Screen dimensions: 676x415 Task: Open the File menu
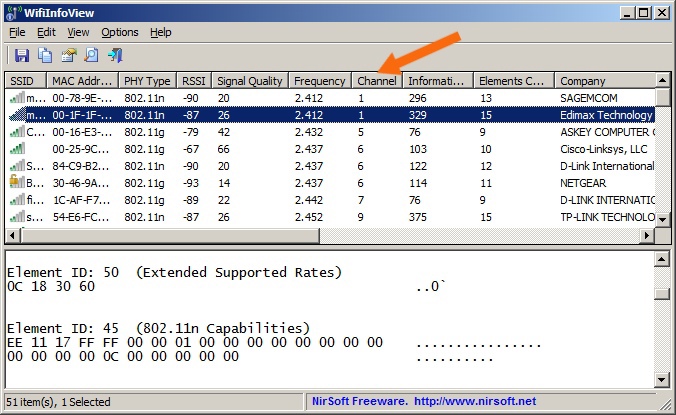click(17, 32)
